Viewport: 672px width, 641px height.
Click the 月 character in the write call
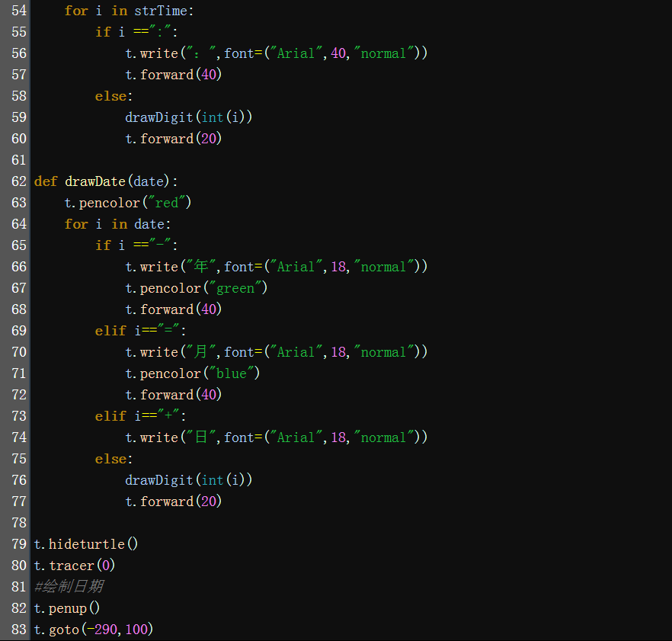pos(200,352)
